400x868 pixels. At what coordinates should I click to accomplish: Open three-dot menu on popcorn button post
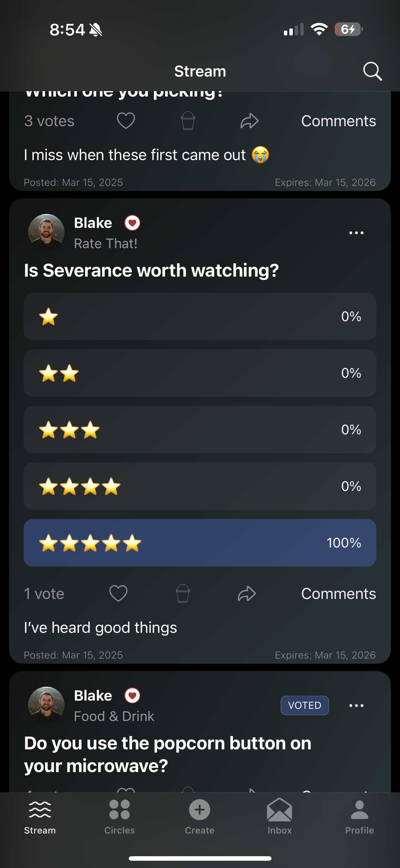[356, 705]
